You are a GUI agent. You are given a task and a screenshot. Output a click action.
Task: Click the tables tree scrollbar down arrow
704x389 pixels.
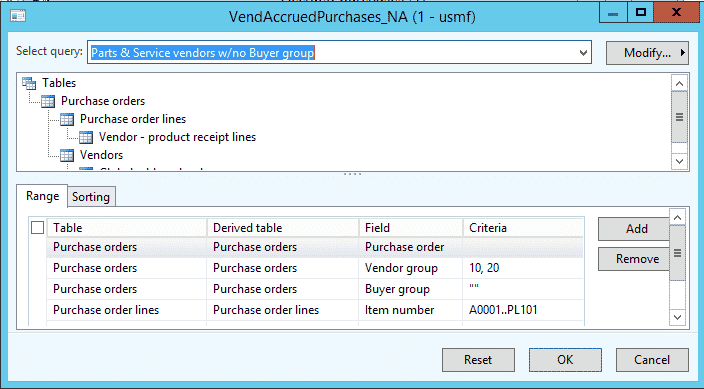[679, 161]
